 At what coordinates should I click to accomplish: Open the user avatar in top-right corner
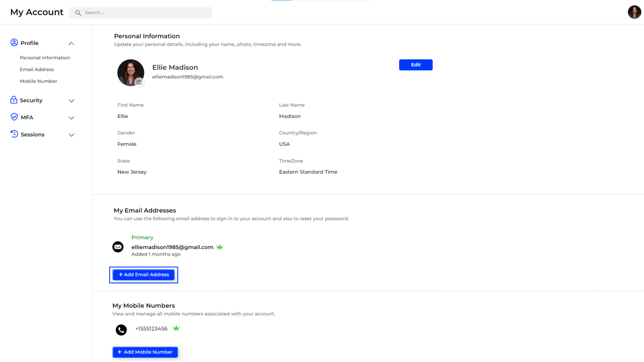click(x=634, y=12)
